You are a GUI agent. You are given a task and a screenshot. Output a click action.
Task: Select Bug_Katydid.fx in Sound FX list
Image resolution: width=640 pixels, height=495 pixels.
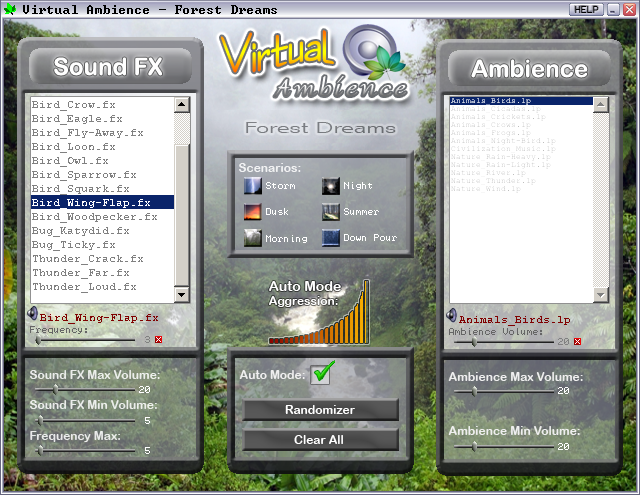coord(102,231)
